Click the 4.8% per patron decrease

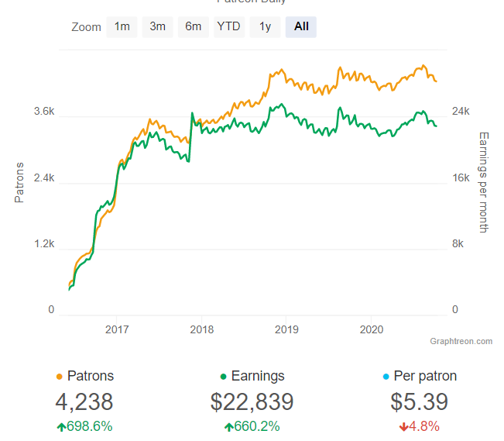pos(424,426)
